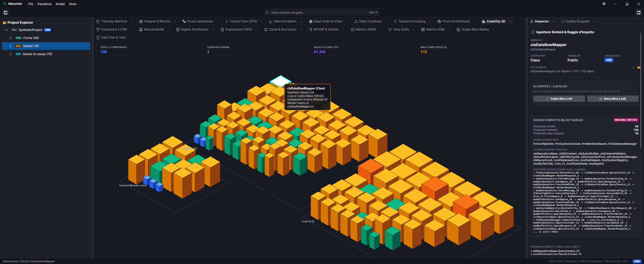Expand the Moduli (16) tree node
Screen dimensions: 644x264
(x=10, y=46)
